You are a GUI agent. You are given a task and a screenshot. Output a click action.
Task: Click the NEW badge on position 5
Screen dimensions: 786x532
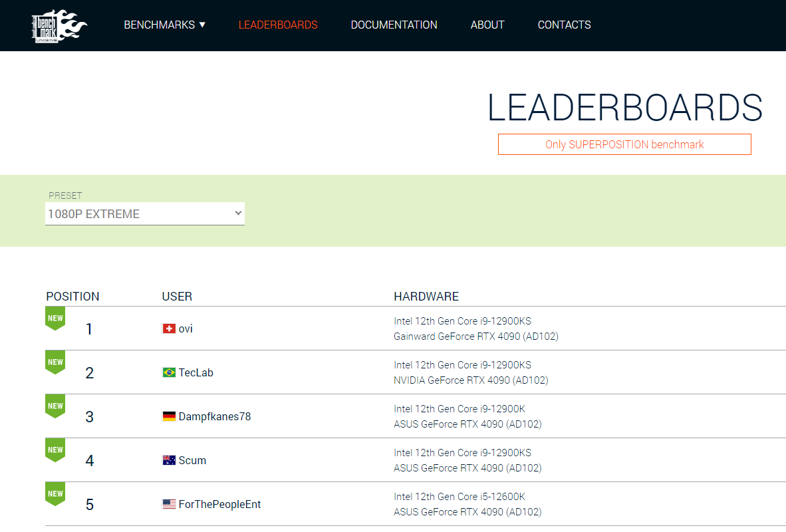tap(55, 494)
